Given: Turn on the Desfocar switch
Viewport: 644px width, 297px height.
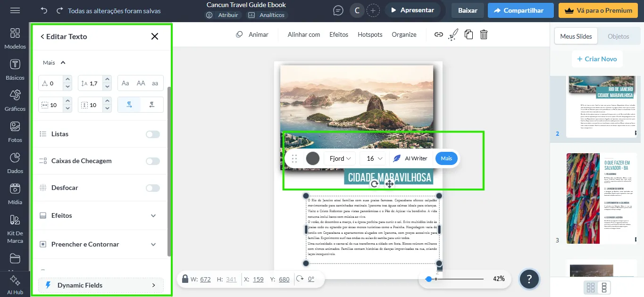Looking at the screenshot, I should [153, 188].
